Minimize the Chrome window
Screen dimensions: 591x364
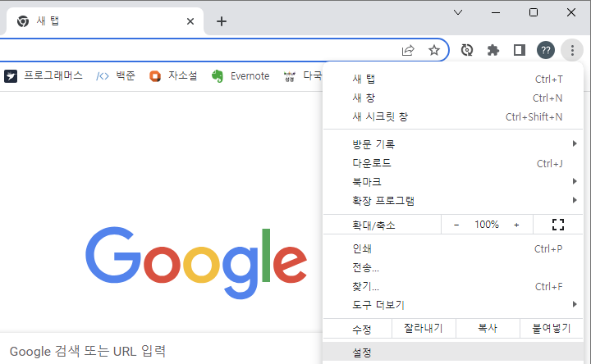496,12
